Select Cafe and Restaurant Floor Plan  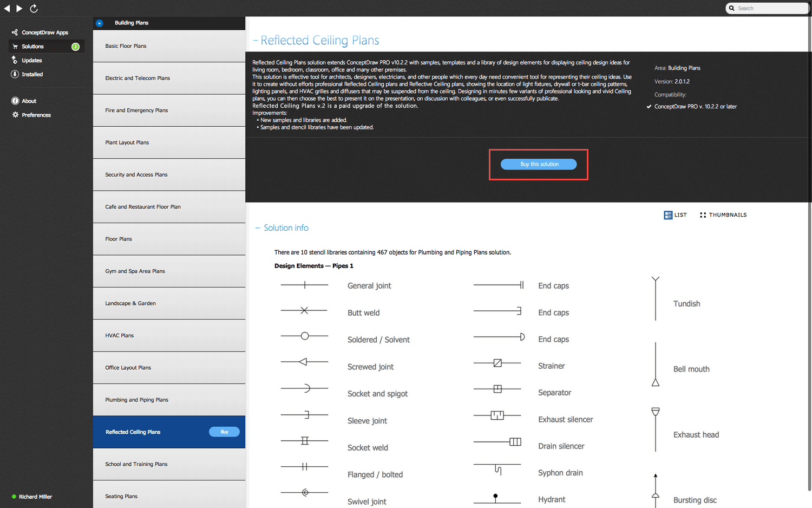tap(169, 207)
